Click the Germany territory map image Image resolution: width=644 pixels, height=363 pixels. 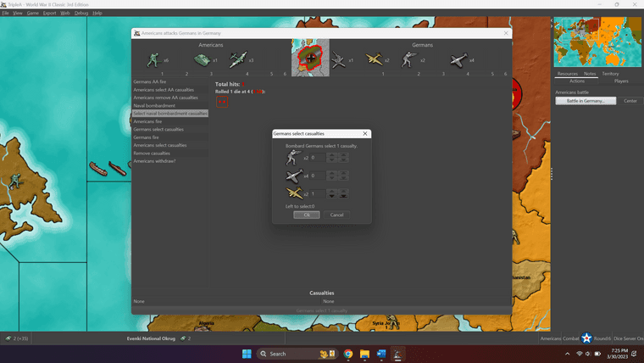[310, 58]
